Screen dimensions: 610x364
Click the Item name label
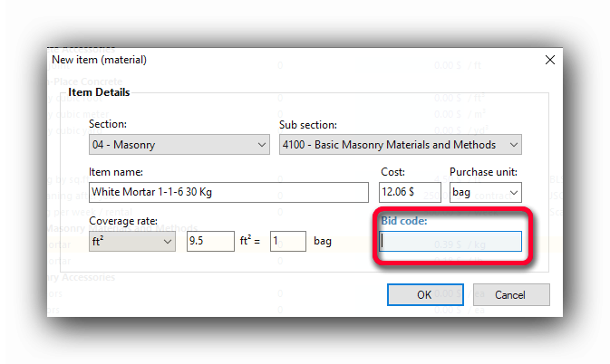point(116,172)
